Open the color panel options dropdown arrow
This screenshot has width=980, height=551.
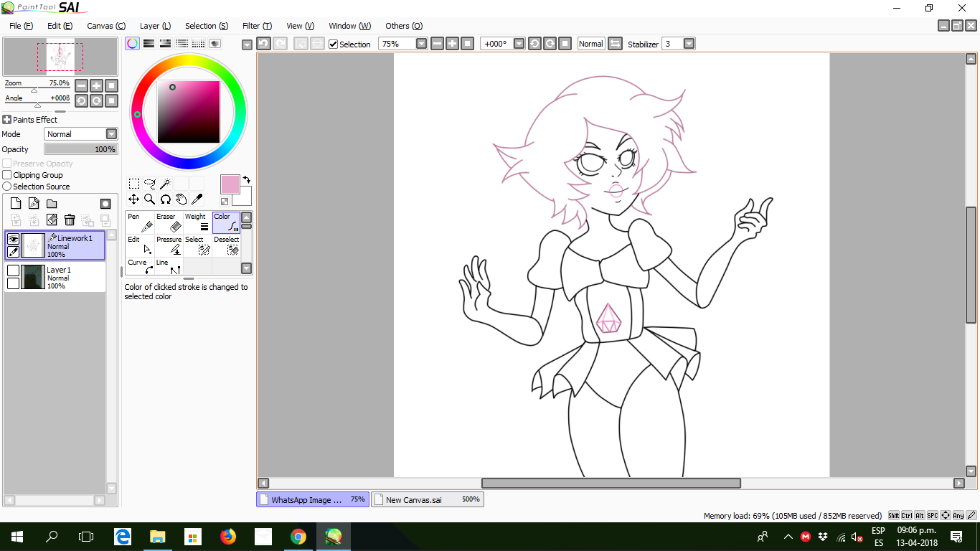pos(248,44)
